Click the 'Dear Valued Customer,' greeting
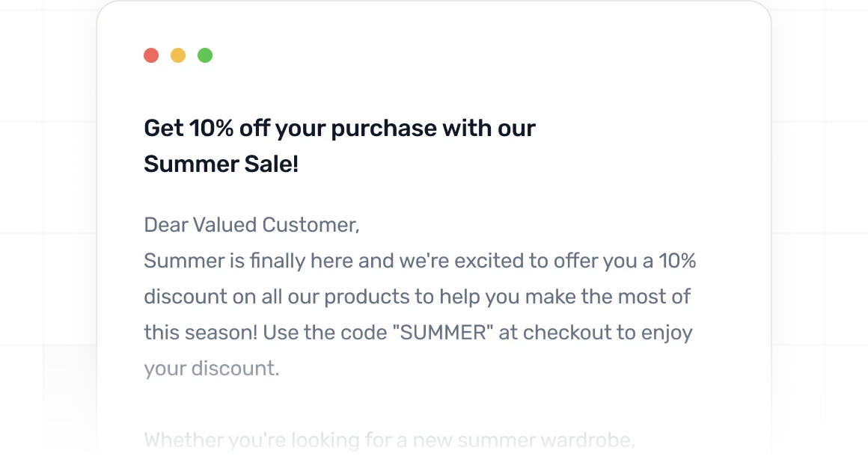Viewport: 868px width, 462px height. tap(251, 224)
